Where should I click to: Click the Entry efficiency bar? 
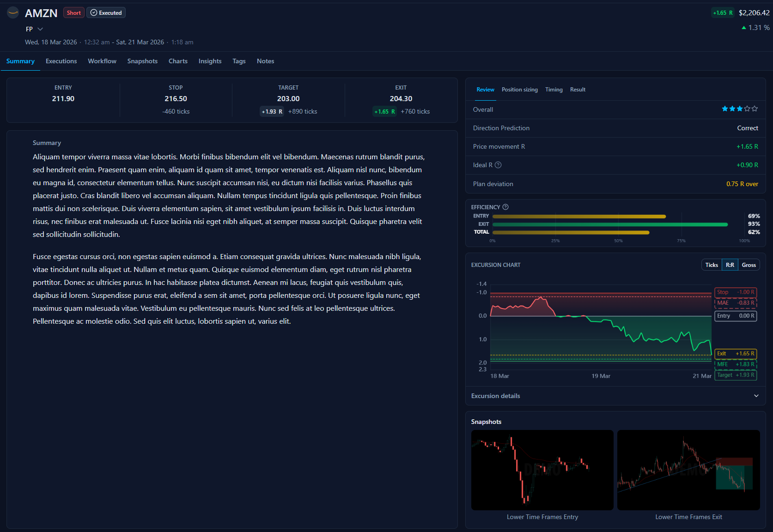tap(579, 216)
